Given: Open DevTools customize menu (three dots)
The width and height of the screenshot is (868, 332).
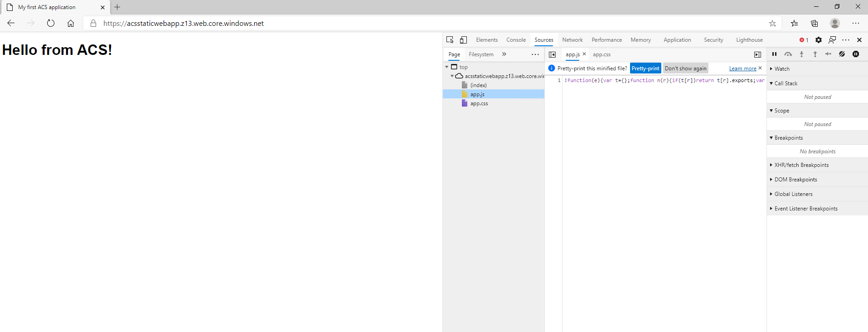Looking at the screenshot, I should tap(846, 40).
